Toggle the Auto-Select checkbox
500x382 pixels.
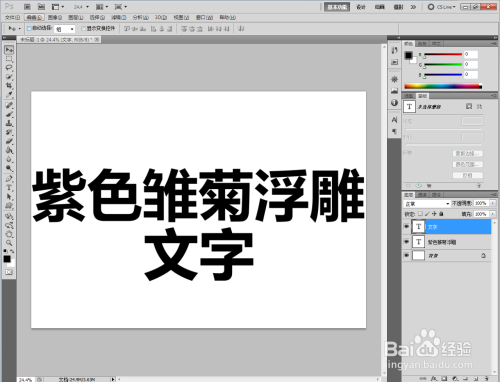[x=29, y=29]
